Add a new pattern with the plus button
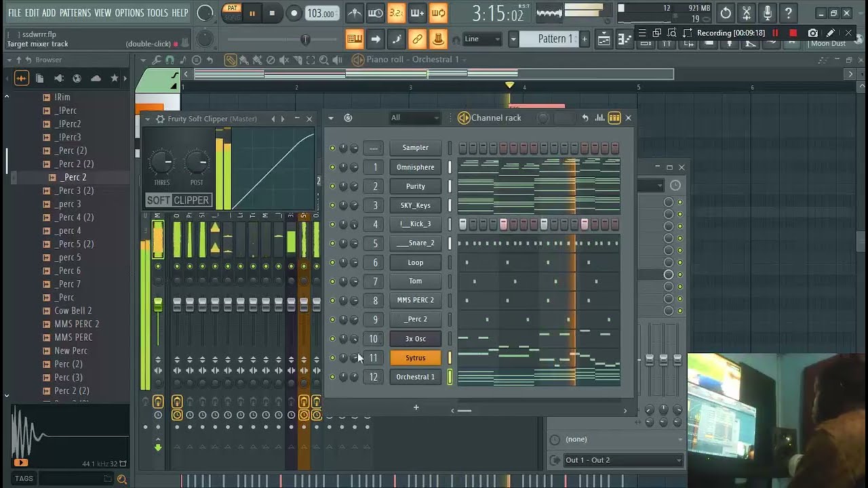This screenshot has width=868, height=488. (585, 39)
